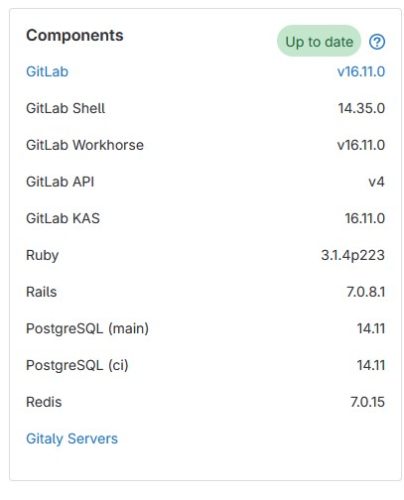Select the Rails label
Viewport: 404px width, 500px height.
coord(41,292)
